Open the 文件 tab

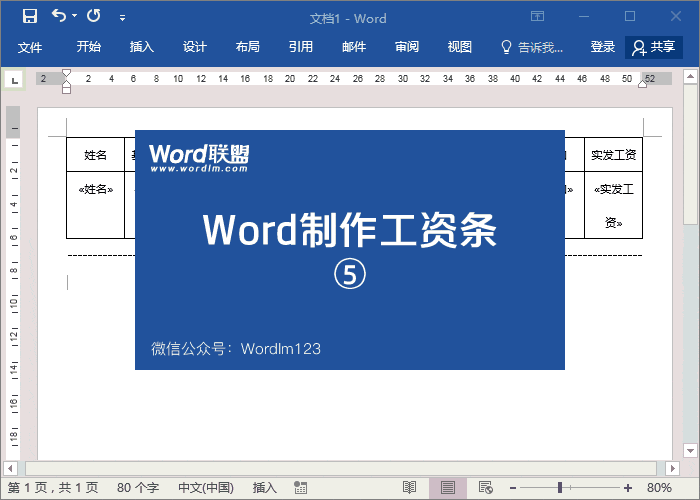pyautogui.click(x=30, y=47)
